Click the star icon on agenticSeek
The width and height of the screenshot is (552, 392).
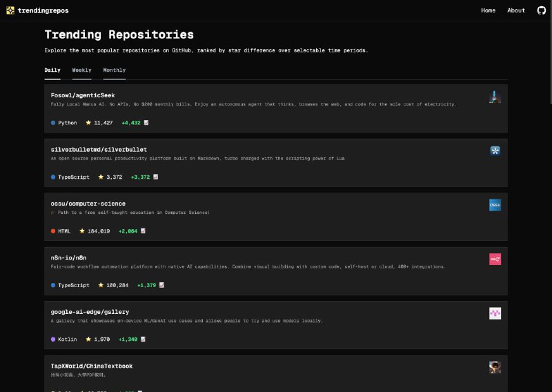click(88, 123)
